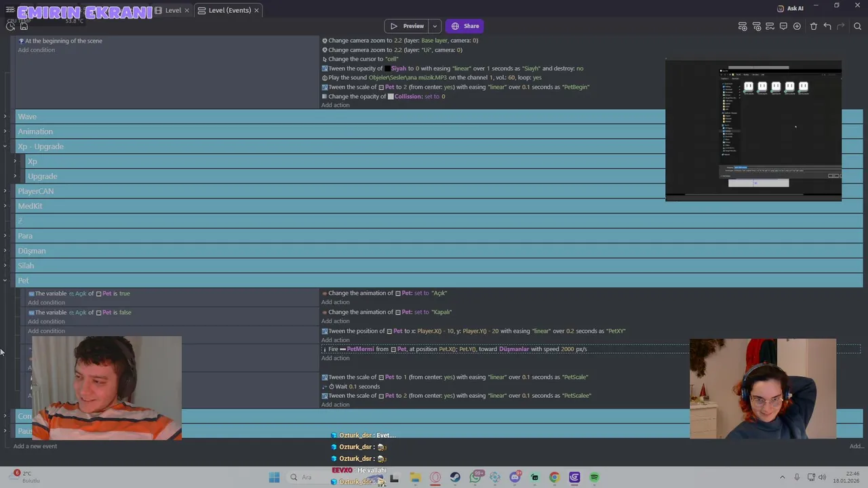The width and height of the screenshot is (868, 488).
Task: Click the Play the sound ana müzik action
Action: point(432,78)
